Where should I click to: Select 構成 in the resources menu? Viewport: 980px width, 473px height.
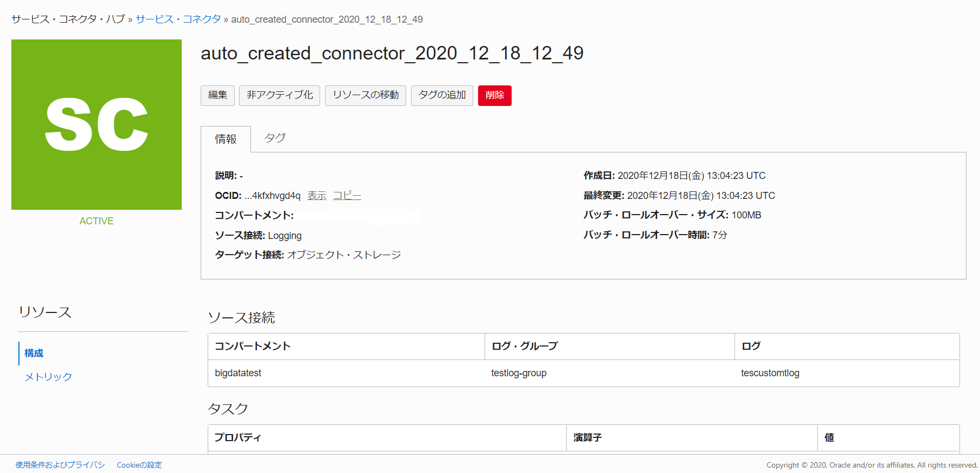(34, 353)
